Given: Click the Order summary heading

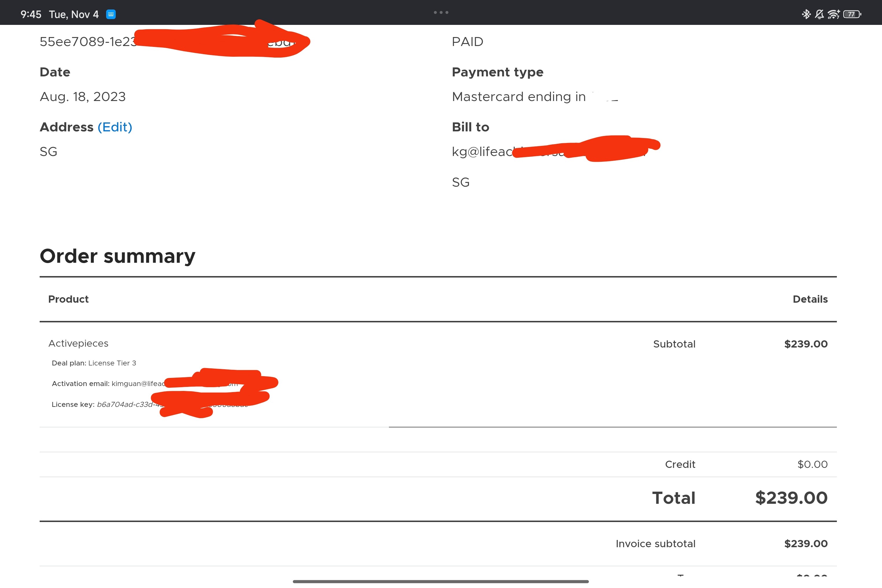Looking at the screenshot, I should click(117, 256).
